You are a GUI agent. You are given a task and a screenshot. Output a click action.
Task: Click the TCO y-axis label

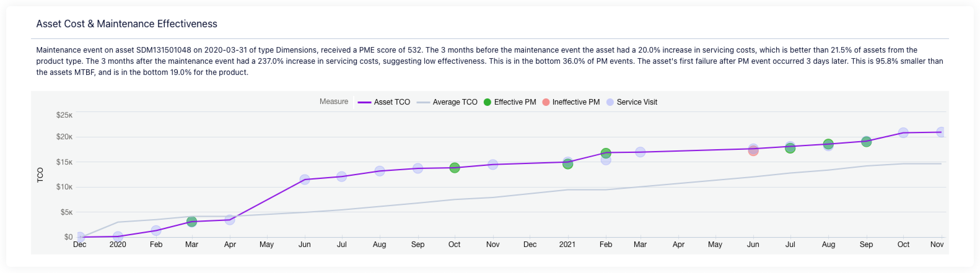pyautogui.click(x=40, y=175)
